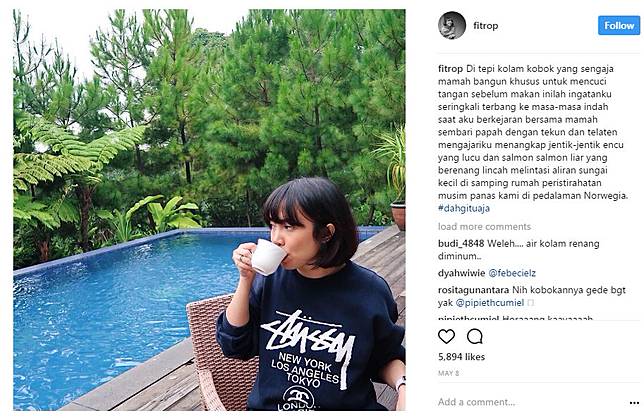Image resolution: width=644 pixels, height=418 pixels.
Task: Open dyahwiwie commenter profile
Action: tap(460, 273)
